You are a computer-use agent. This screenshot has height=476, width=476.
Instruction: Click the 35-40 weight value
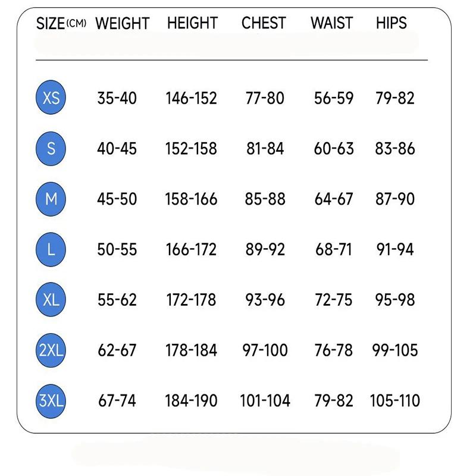(117, 98)
